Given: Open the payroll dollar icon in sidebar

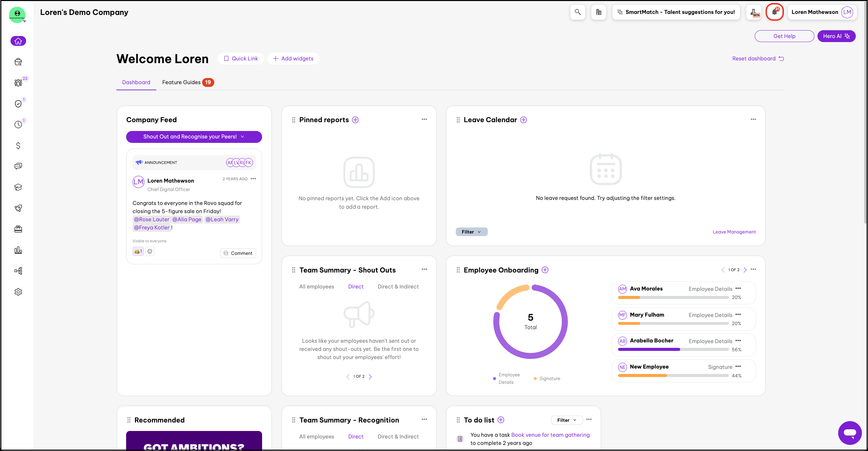Looking at the screenshot, I should pyautogui.click(x=18, y=146).
